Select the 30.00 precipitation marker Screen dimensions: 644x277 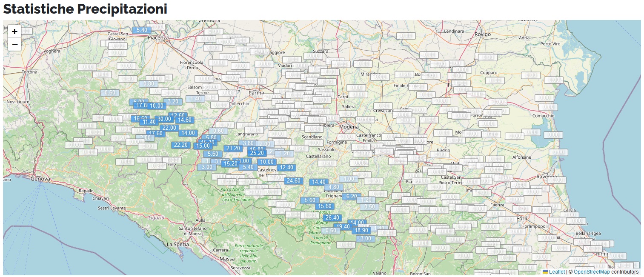163,119
